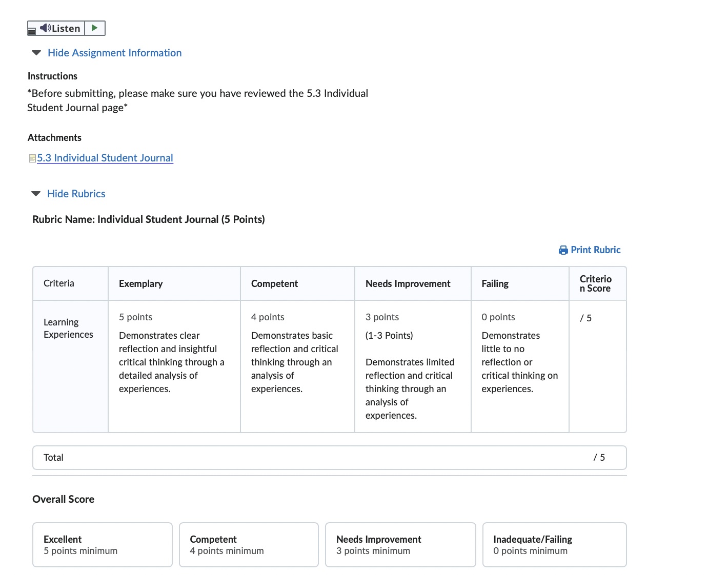Choose Inadequate/Failing overall score level

pyautogui.click(x=555, y=545)
